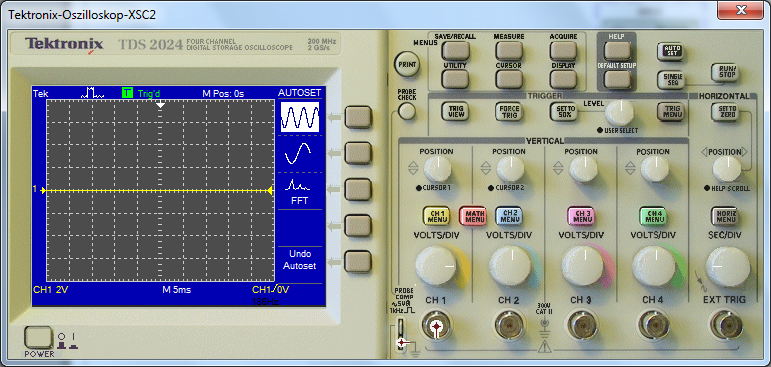Close the Tektronix-Oszilloskop-XSC2 window
This screenshot has height=367, width=771.
click(x=741, y=10)
